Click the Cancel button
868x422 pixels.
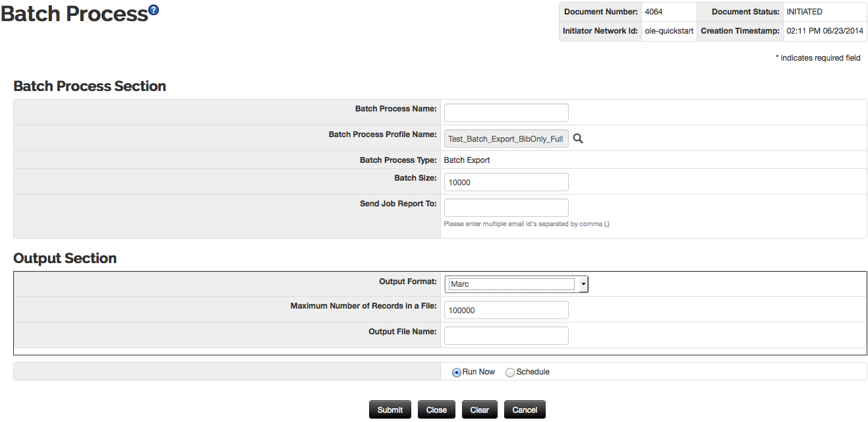525,409
